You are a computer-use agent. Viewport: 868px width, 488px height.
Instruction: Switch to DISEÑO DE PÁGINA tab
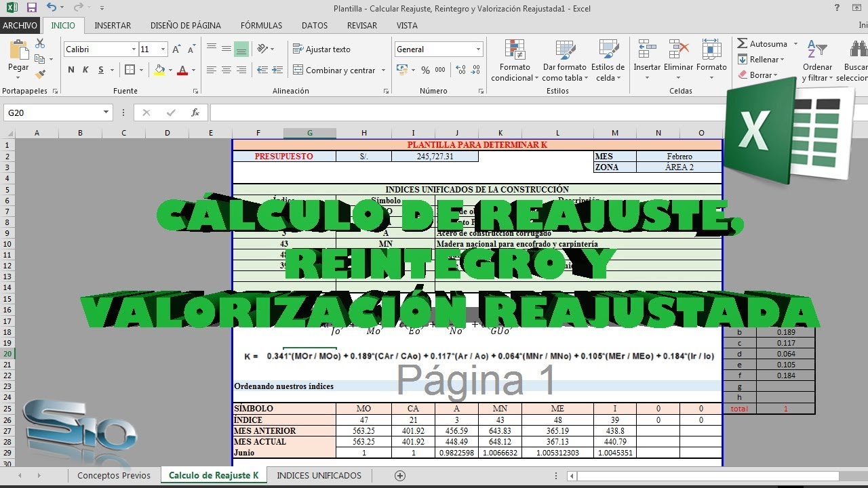[186, 25]
